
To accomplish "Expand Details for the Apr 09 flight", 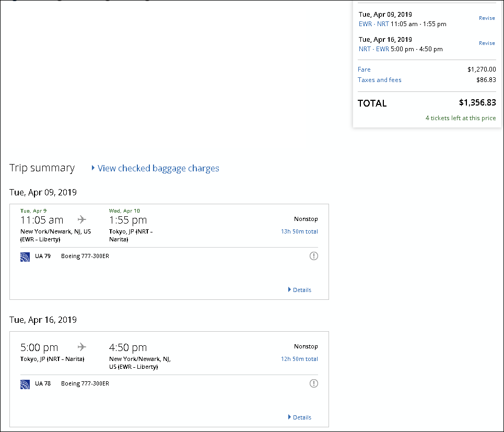I will pyautogui.click(x=300, y=290).
